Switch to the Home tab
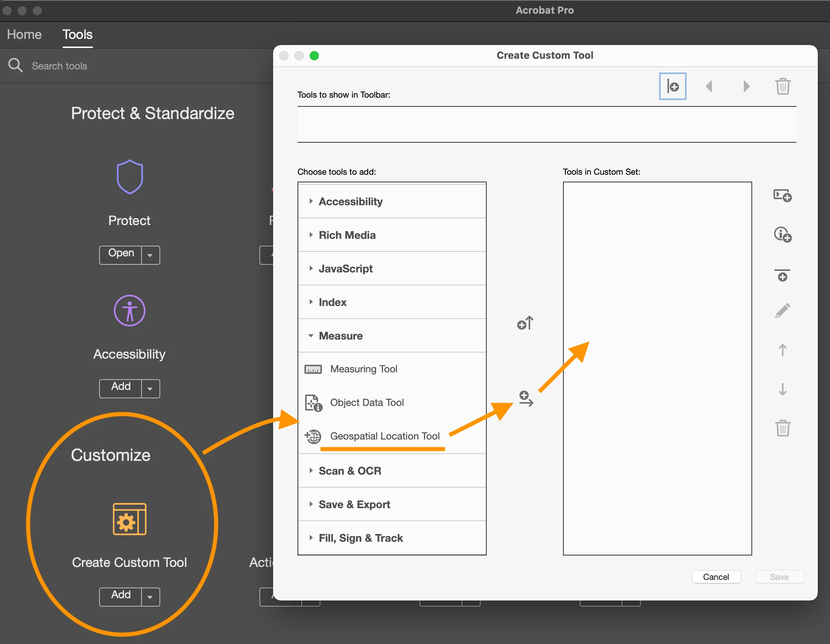830x644 pixels. pyautogui.click(x=24, y=34)
